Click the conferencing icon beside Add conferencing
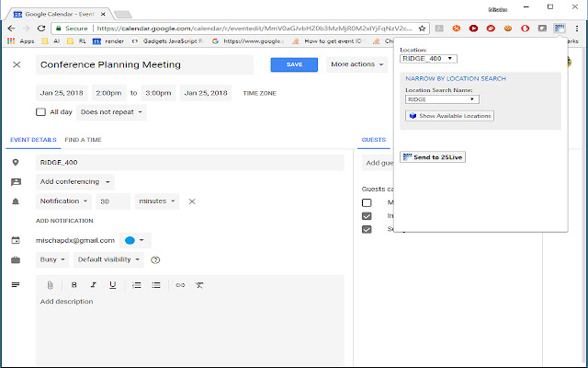This screenshot has height=368, width=588. [x=16, y=182]
